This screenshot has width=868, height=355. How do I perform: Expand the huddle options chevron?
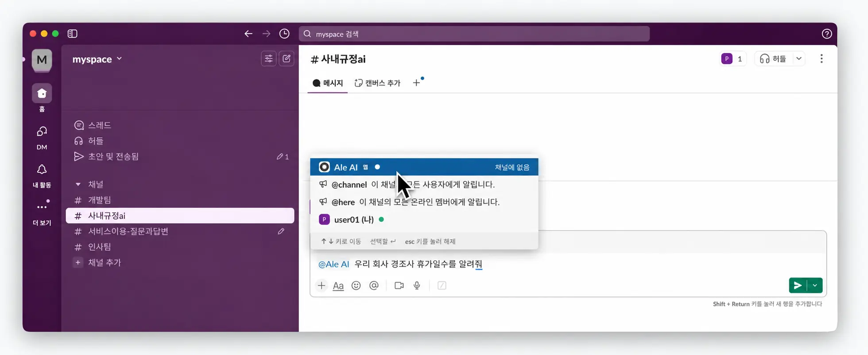click(798, 58)
